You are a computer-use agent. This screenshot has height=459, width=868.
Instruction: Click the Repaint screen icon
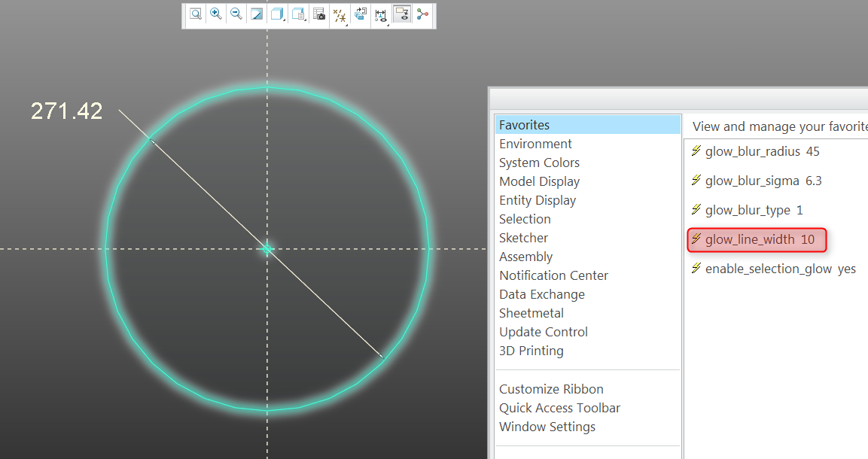pyautogui.click(x=257, y=14)
